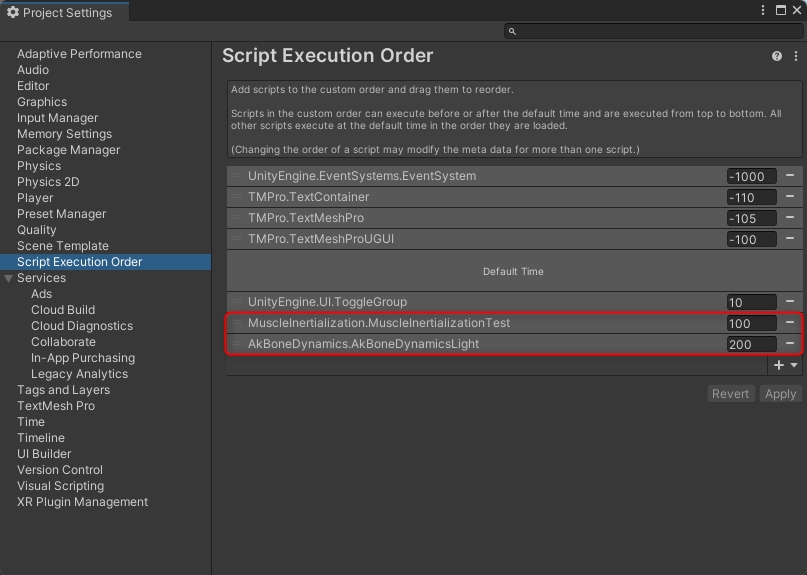This screenshot has width=807, height=575.
Task: Click the TextMeshProUGUI row drag handle
Action: (x=237, y=239)
